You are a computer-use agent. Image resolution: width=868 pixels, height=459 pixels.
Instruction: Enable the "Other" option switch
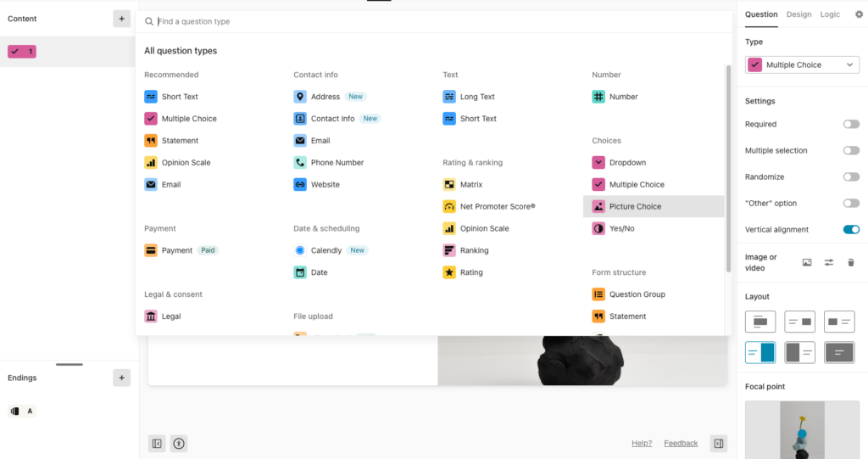(851, 204)
